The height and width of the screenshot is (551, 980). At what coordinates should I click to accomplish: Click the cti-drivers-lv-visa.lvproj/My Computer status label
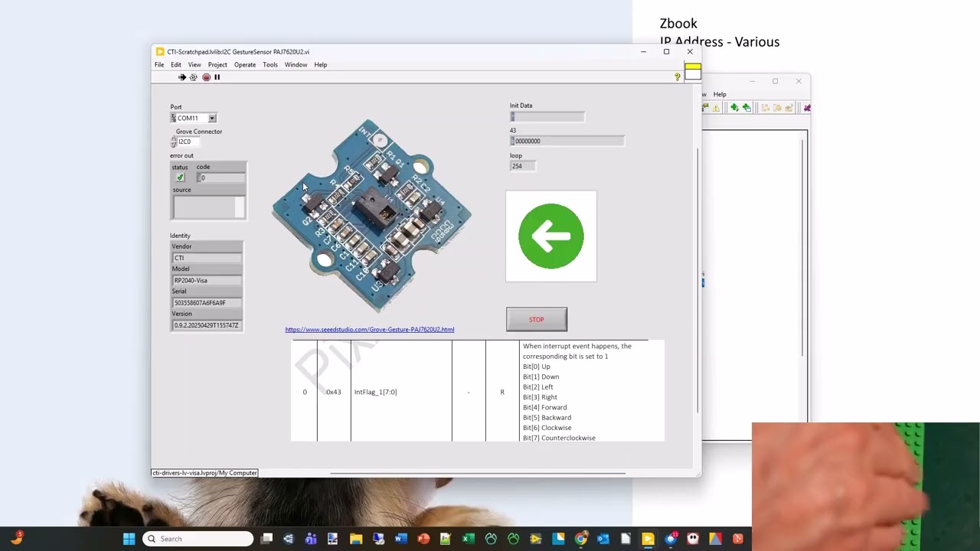204,473
